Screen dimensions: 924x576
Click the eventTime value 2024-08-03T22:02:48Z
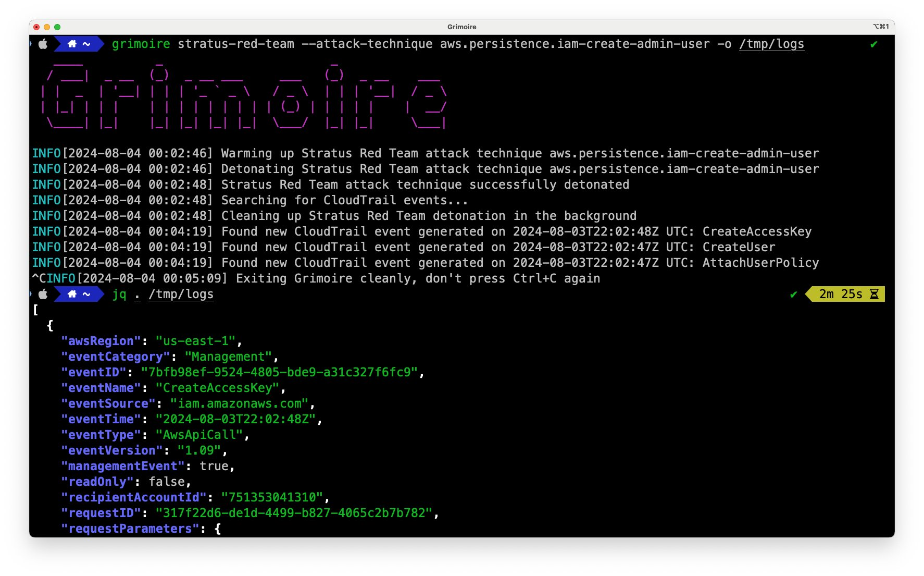235,419
